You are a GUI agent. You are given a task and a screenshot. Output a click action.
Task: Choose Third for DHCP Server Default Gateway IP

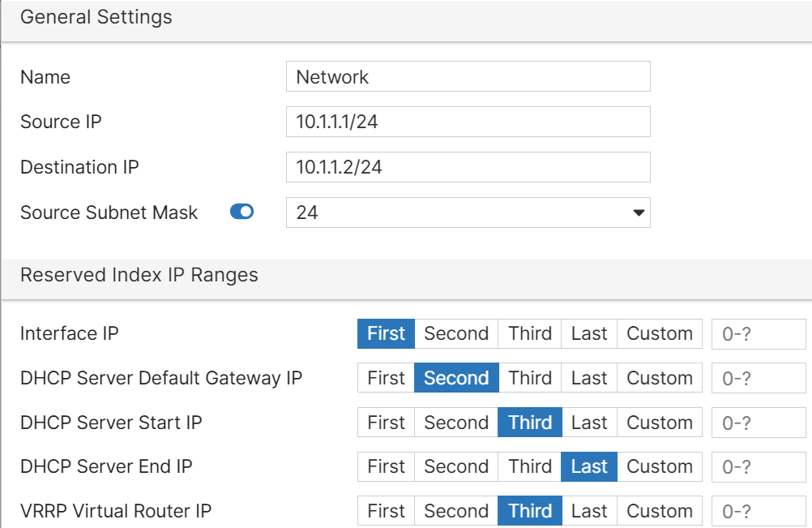point(530,378)
